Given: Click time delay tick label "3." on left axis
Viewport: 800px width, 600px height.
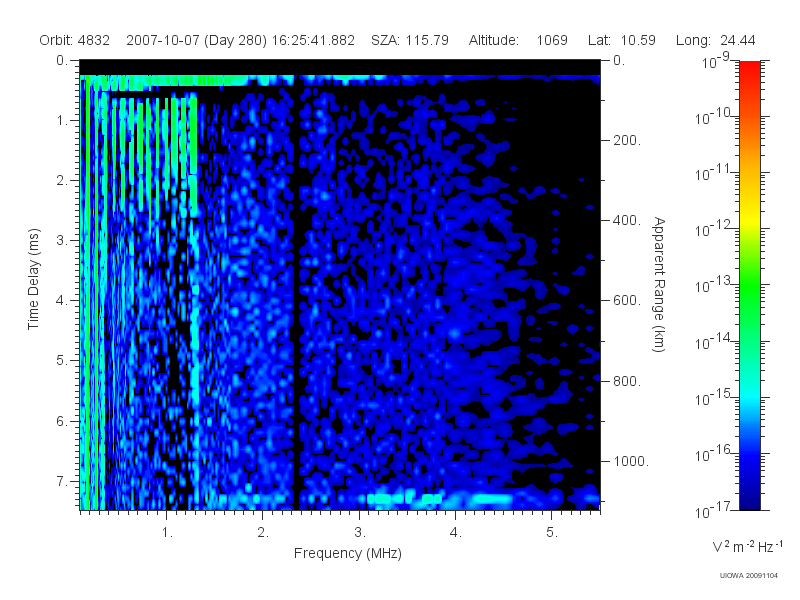Looking at the screenshot, I should pyautogui.click(x=62, y=241).
